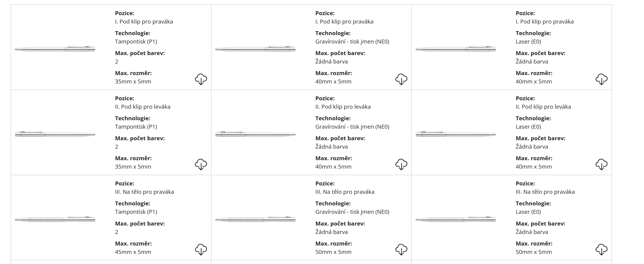Screen dimensions: 644x264
Task: Download Laser template for position I pravák
Action: point(601,79)
